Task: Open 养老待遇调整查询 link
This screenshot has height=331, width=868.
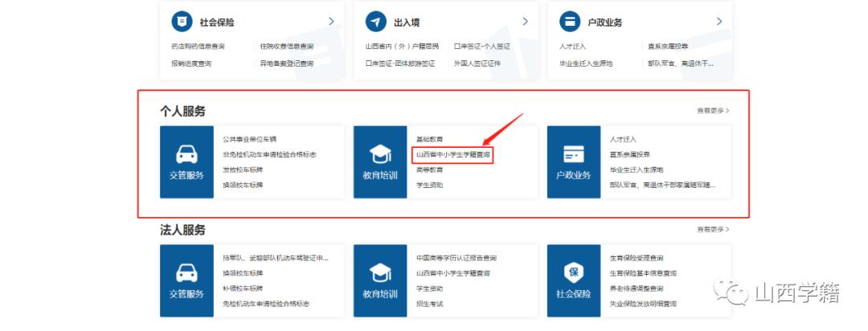Action: (x=637, y=288)
